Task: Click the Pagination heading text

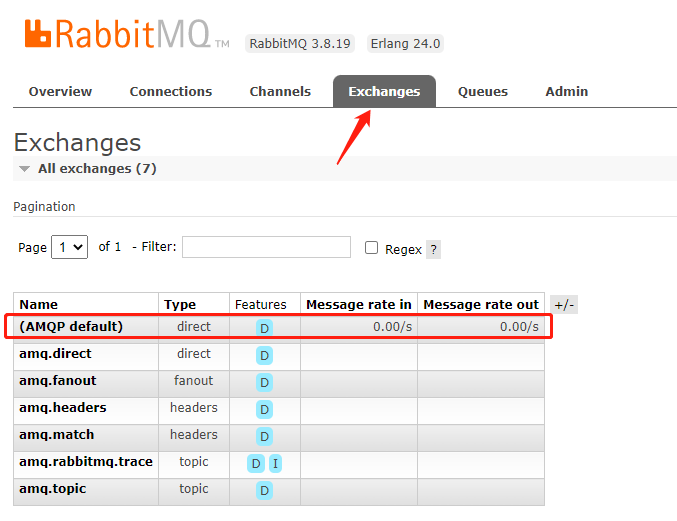Action: pyautogui.click(x=44, y=206)
